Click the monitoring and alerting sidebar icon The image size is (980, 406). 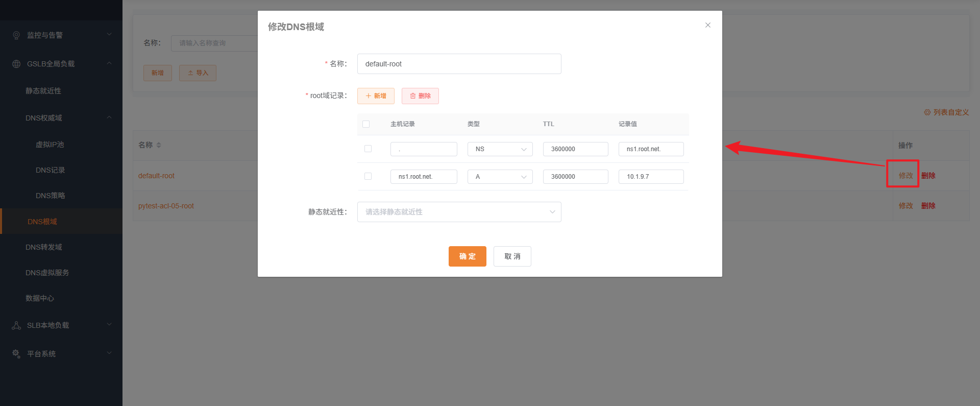pos(16,35)
